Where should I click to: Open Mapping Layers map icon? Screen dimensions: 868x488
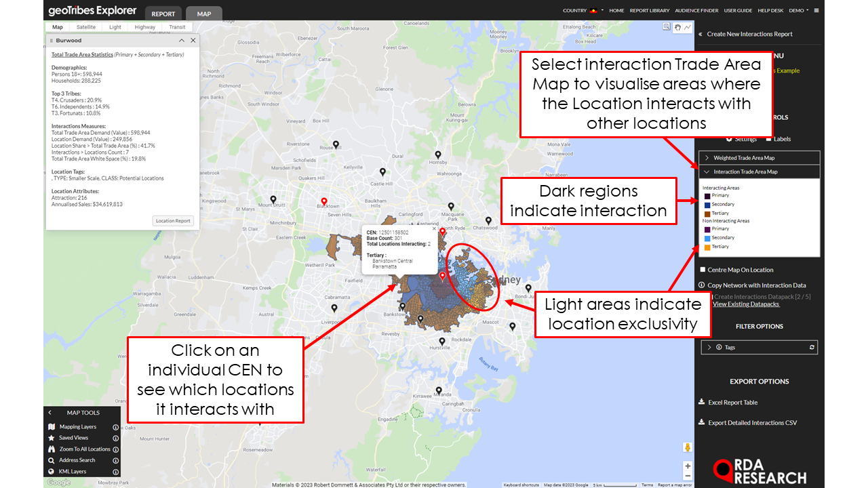52,427
